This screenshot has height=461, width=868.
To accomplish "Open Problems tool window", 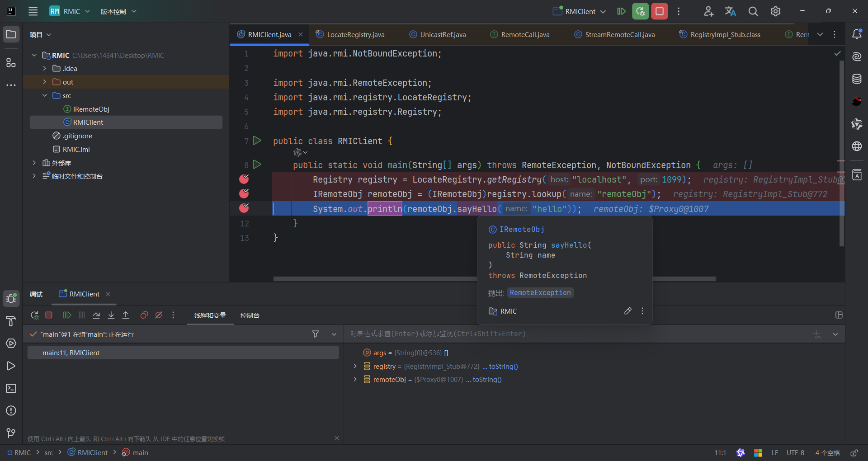I will [x=11, y=410].
